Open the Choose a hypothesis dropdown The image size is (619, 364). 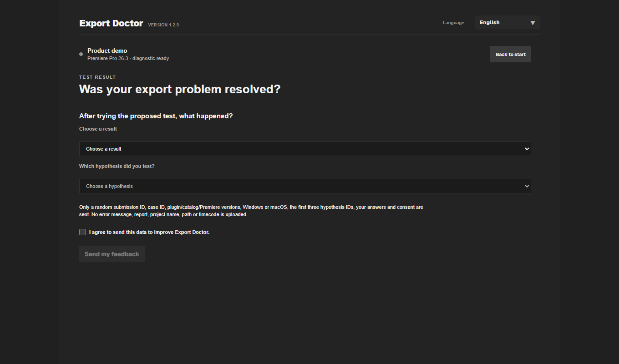pyautogui.click(x=305, y=186)
